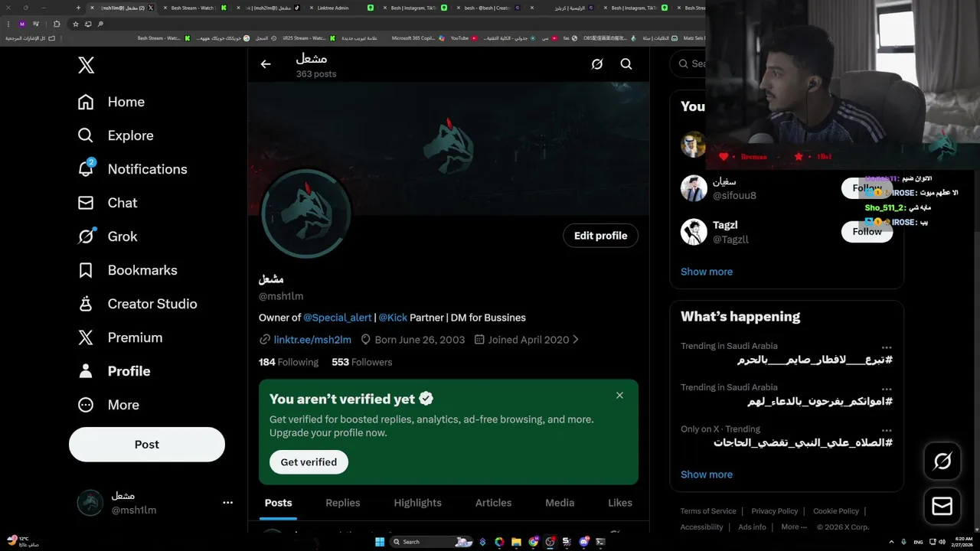980x551 pixels.
Task: Select Profile in the sidebar
Action: point(113,371)
